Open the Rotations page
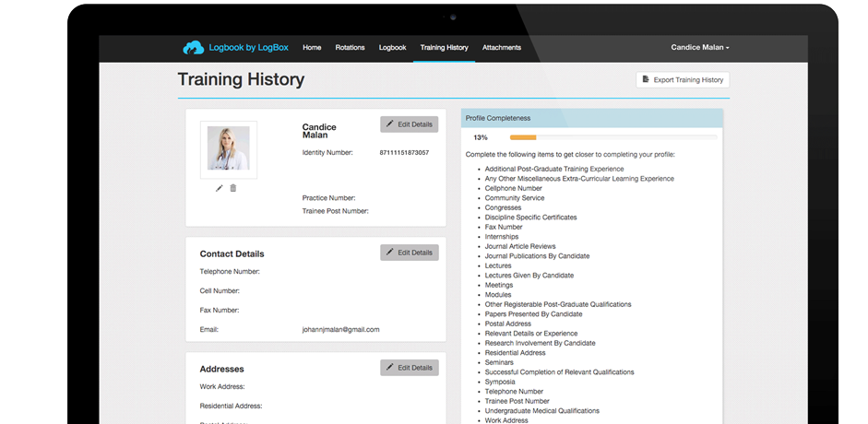 (350, 48)
